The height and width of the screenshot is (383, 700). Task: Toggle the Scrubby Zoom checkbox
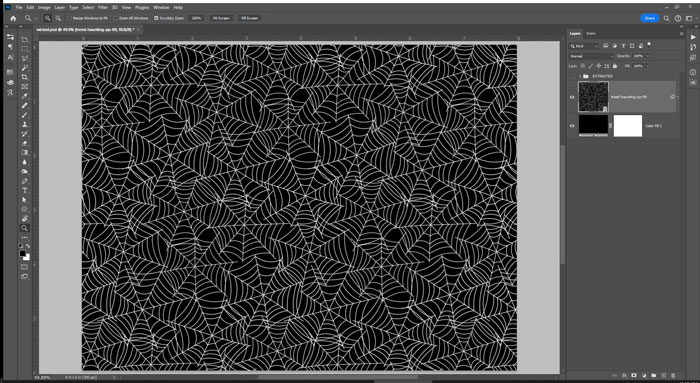pyautogui.click(x=156, y=18)
